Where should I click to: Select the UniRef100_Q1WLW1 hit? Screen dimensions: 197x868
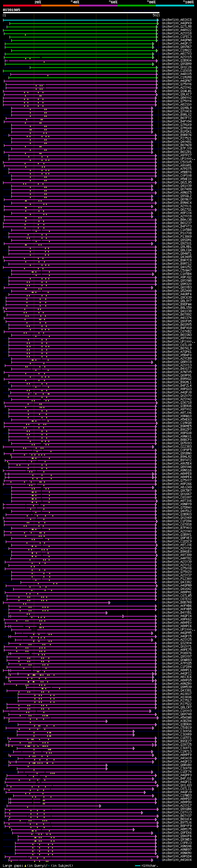pos(177,91)
